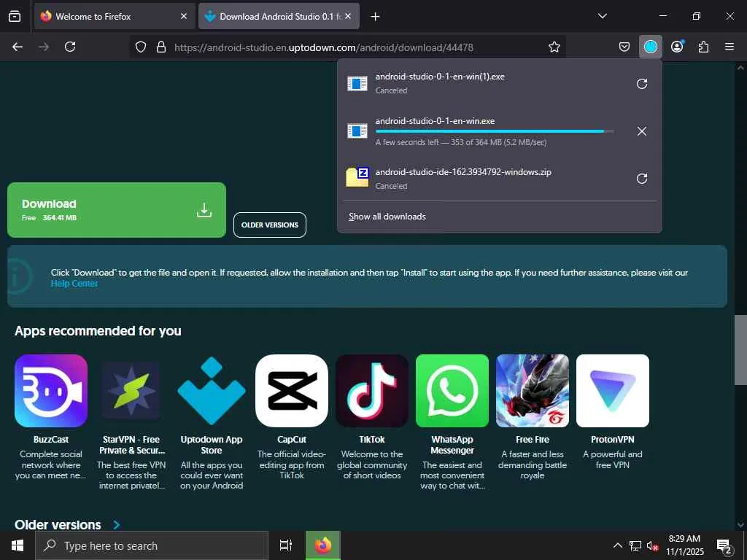The height and width of the screenshot is (560, 747).
Task: Go forward one page
Action: point(44,47)
